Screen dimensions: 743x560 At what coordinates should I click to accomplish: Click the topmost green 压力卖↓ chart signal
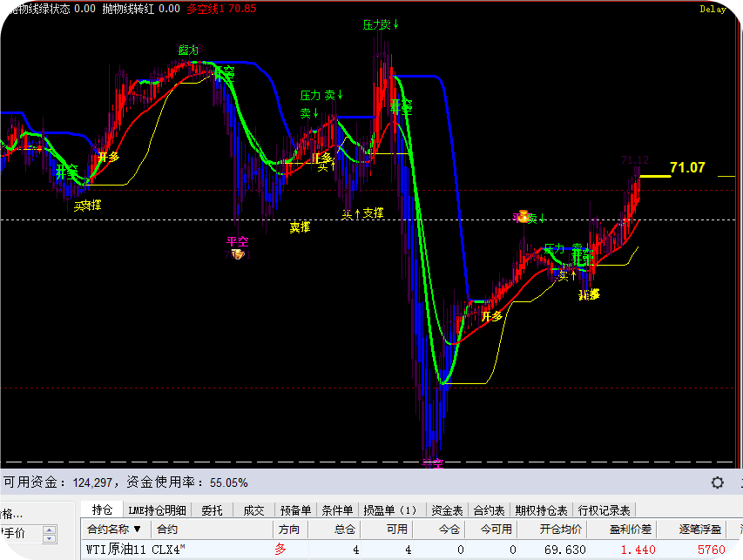pos(381,24)
